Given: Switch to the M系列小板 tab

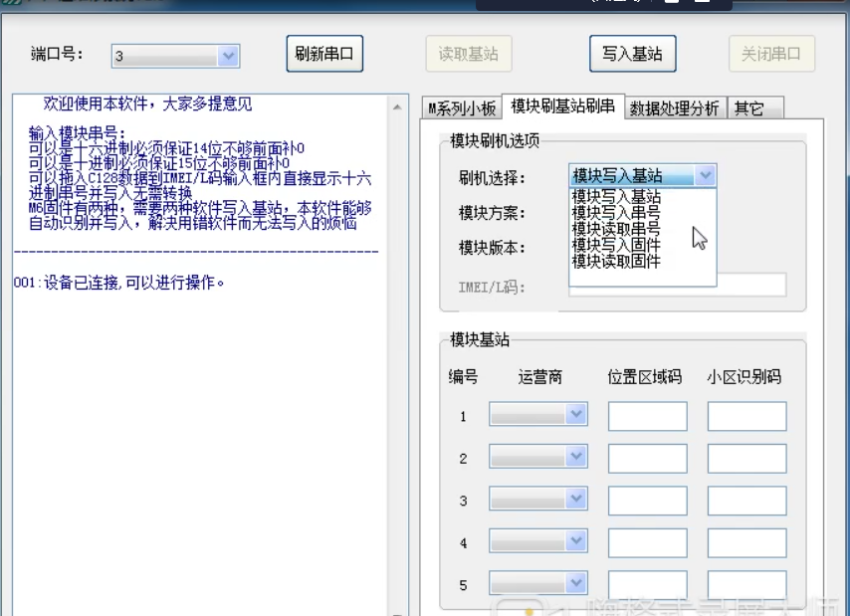Looking at the screenshot, I should coord(462,108).
